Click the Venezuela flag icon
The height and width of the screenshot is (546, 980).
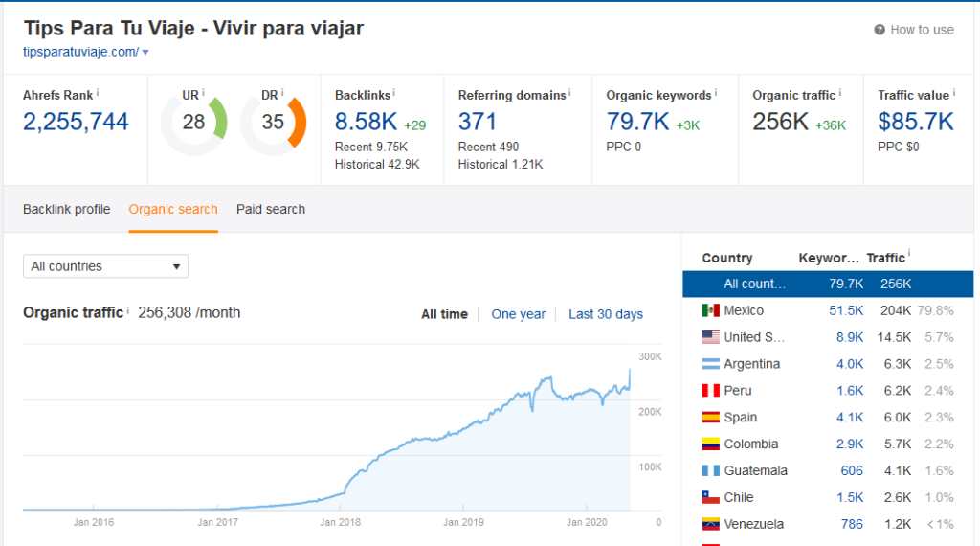point(711,524)
